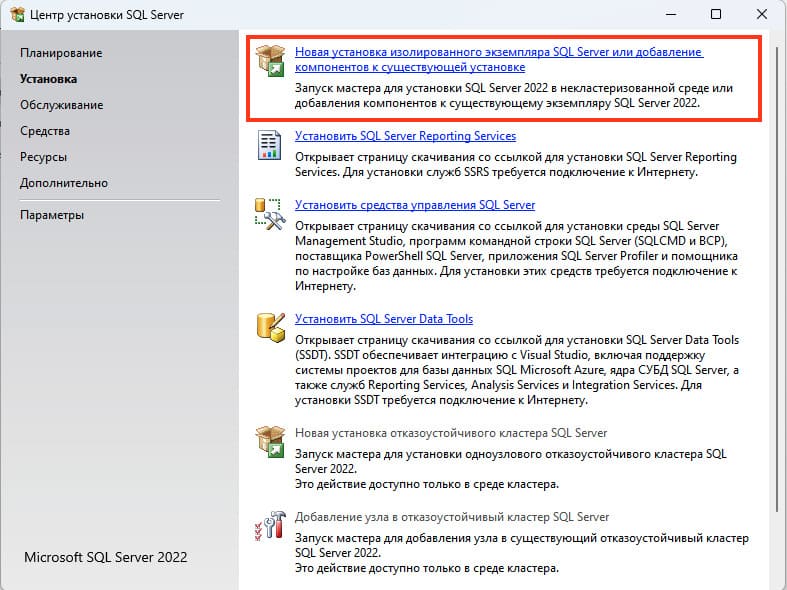Click description starting Запуск мастера для установки SQL Server 2022
Viewport: 787px width, 590px height.
(x=513, y=95)
